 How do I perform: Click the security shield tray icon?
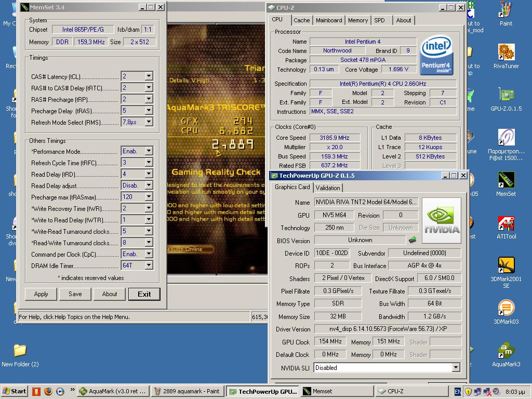468,392
